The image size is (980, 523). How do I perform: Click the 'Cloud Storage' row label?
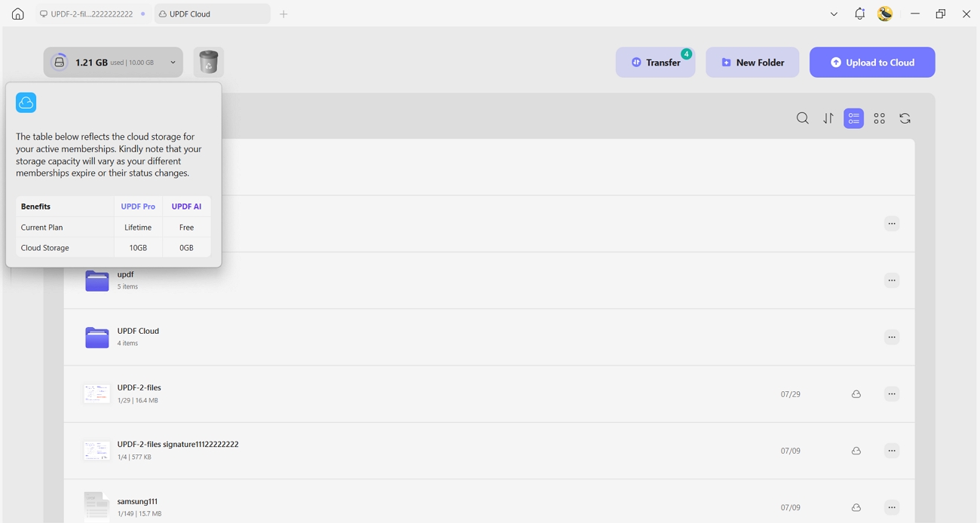(44, 247)
